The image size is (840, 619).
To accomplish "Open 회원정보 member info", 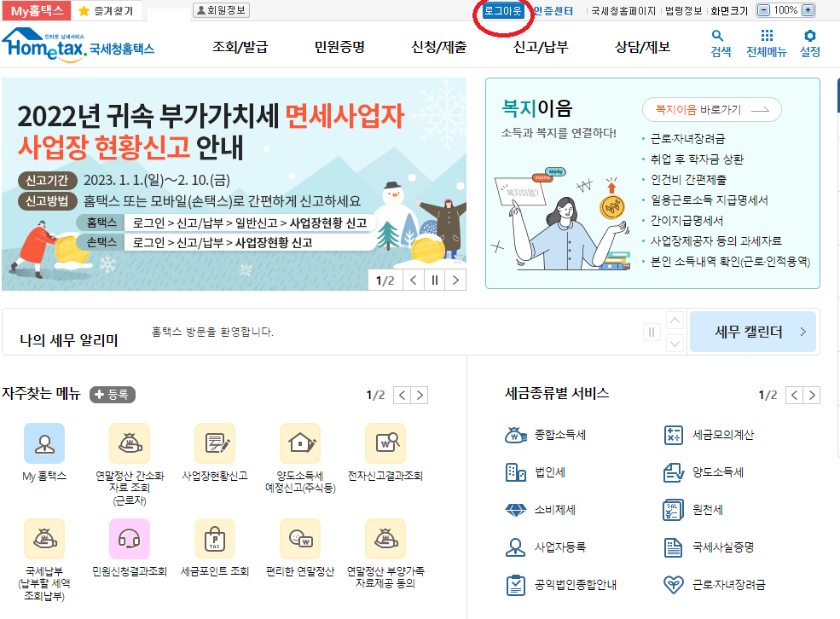I will (x=221, y=10).
